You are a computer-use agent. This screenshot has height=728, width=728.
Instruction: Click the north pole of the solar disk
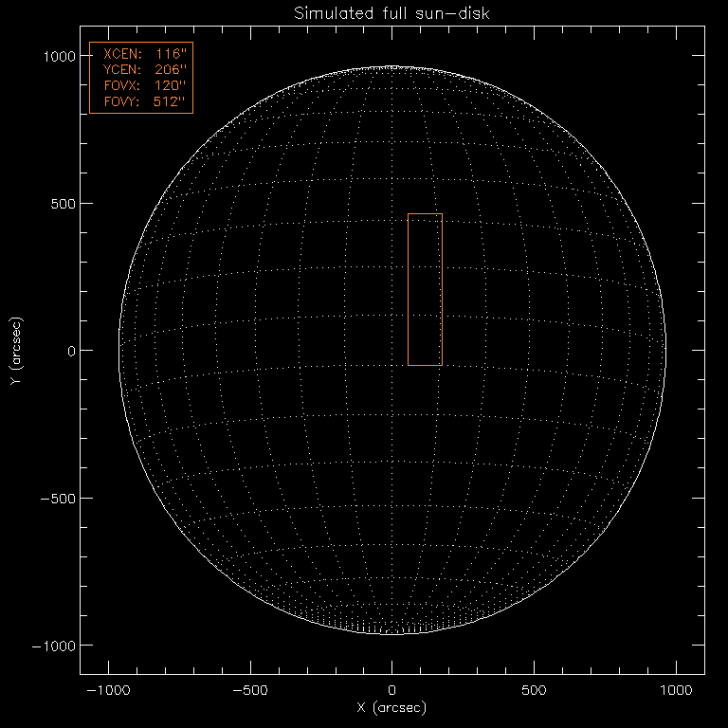click(x=391, y=68)
